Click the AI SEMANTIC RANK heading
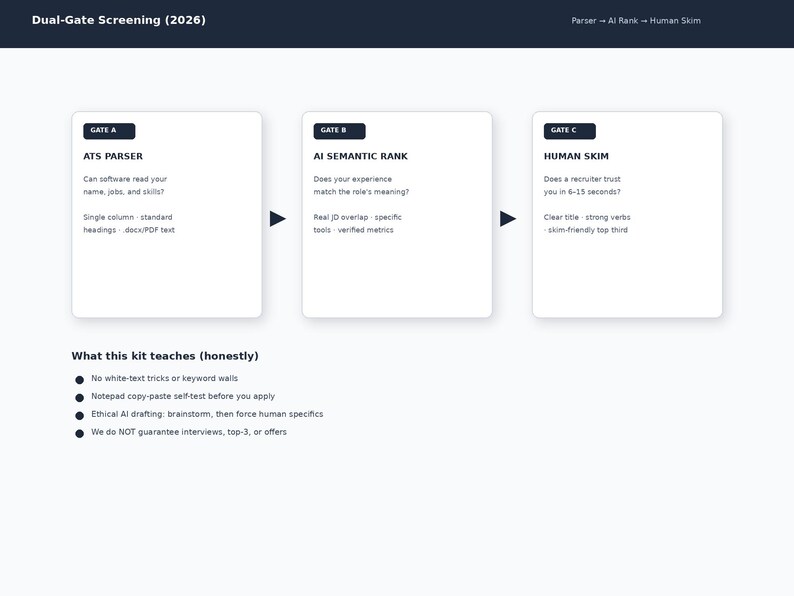The height and width of the screenshot is (596, 794). (361, 156)
